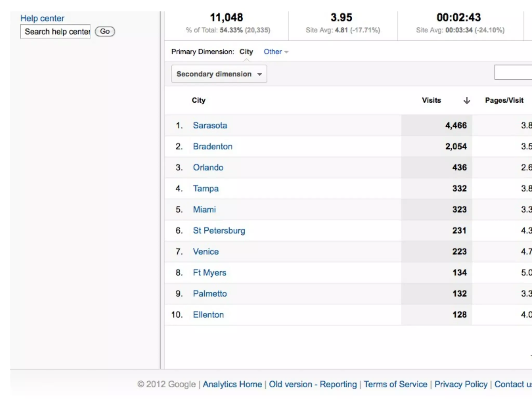Image resolution: width=532 pixels, height=399 pixels.
Task: Click the table search box
Action: coord(513,72)
